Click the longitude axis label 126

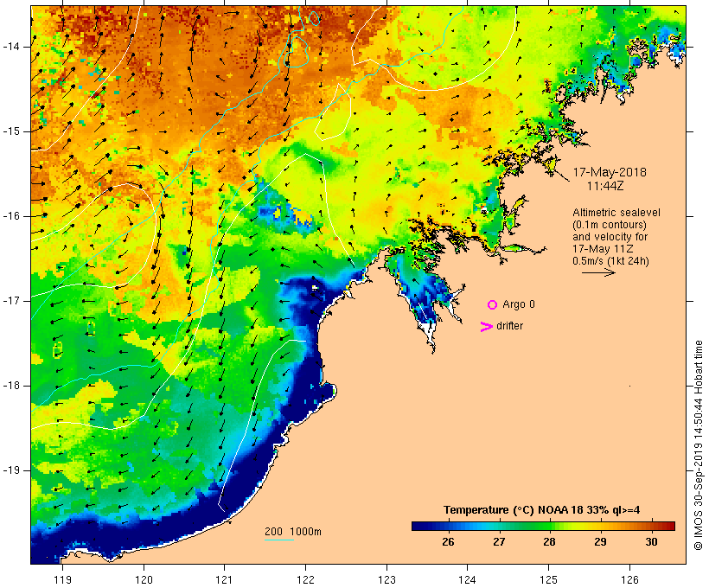tap(629, 579)
